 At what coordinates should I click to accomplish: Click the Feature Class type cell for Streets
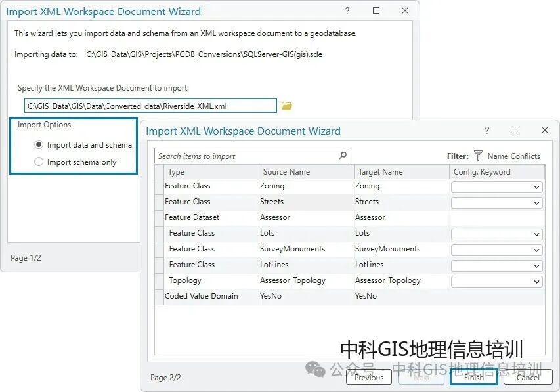coord(211,202)
